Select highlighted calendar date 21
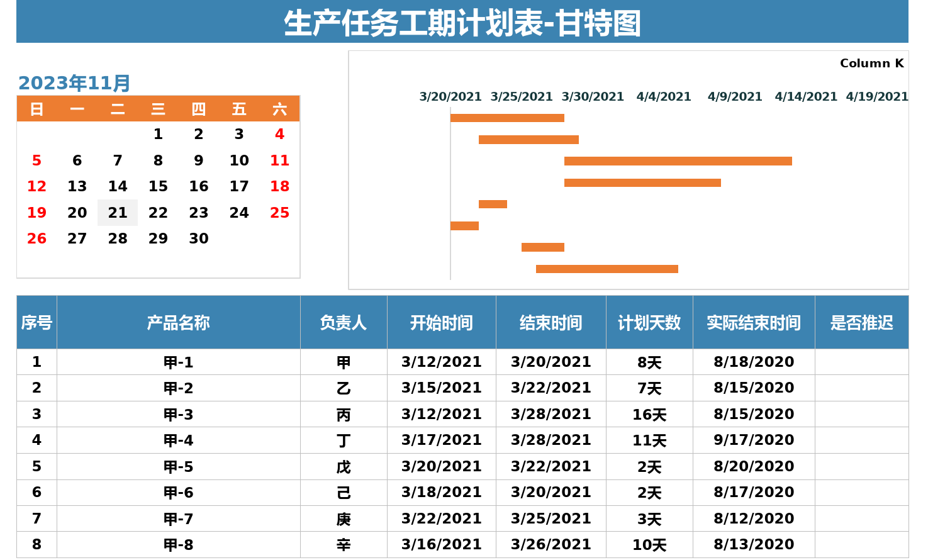This screenshot has height=560, width=928. [118, 213]
